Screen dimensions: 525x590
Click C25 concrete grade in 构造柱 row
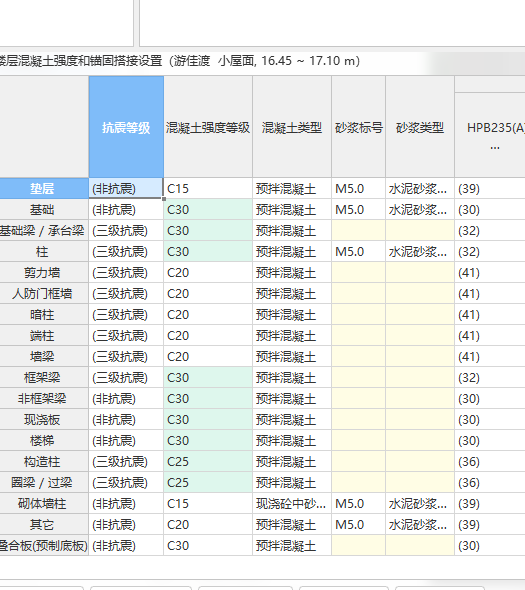(x=208, y=462)
